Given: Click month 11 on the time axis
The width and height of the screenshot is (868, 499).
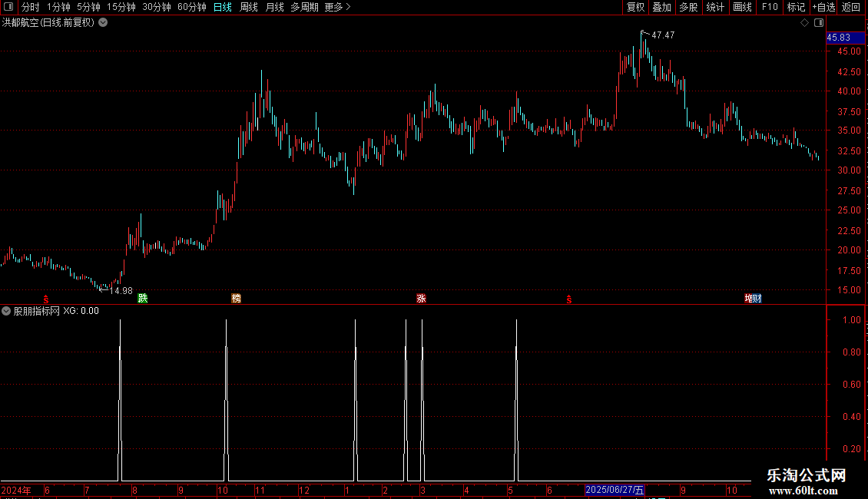Looking at the screenshot, I should (260, 490).
